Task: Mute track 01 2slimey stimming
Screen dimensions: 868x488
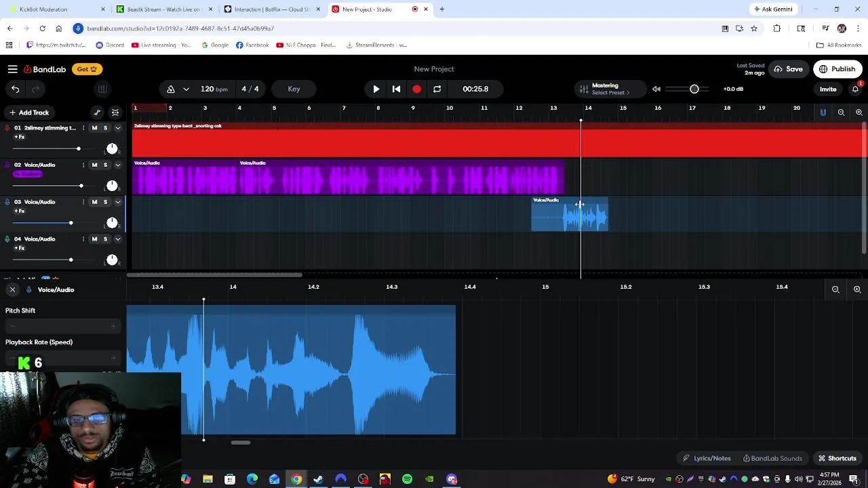Action: (94, 128)
